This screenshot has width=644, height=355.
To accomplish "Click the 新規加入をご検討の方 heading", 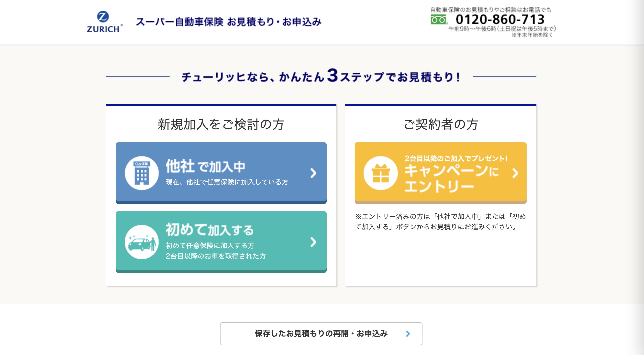I will click(x=221, y=124).
